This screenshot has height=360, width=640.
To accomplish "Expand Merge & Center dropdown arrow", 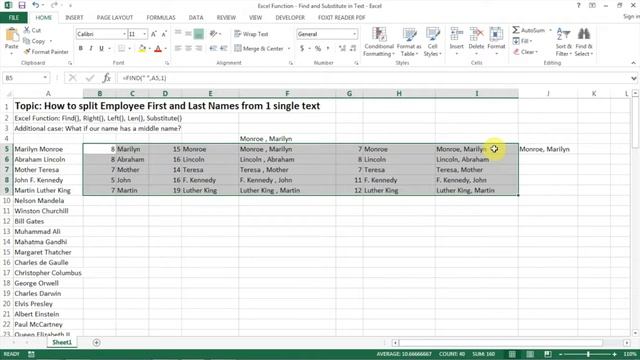I will 289,49.
